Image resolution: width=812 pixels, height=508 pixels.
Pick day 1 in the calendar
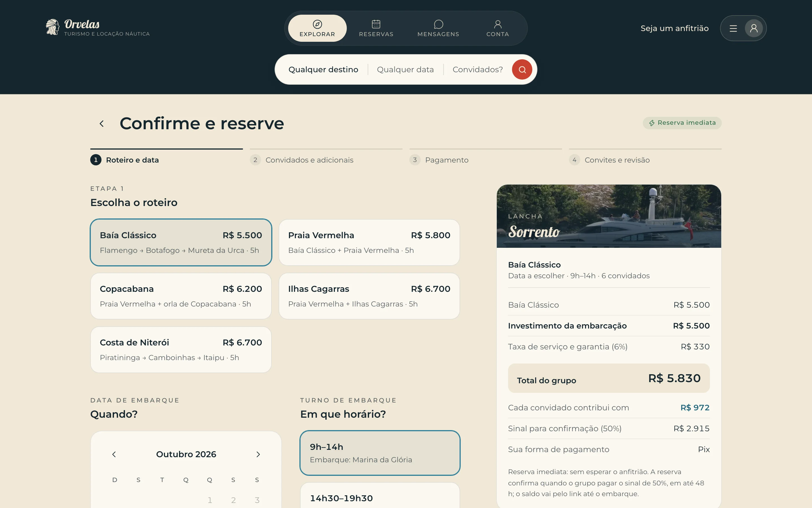click(210, 500)
